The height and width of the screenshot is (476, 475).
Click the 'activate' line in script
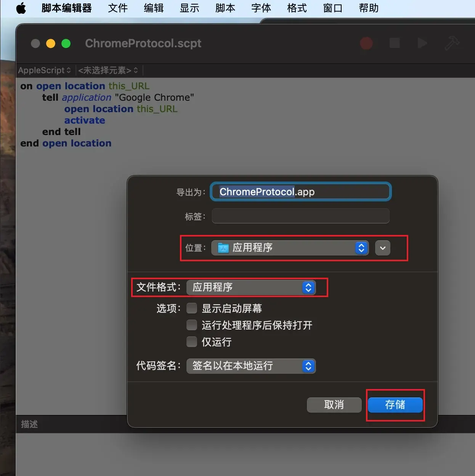click(85, 121)
